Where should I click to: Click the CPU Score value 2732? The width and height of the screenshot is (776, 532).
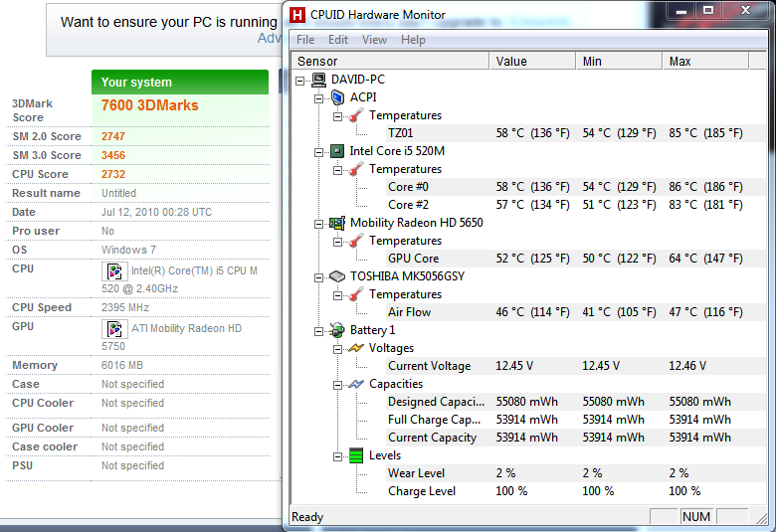coord(113,174)
